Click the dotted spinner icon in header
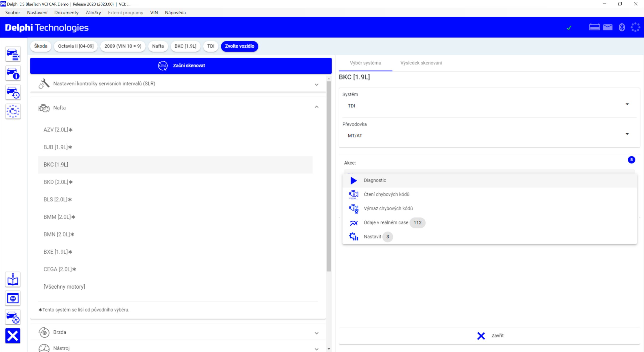 (635, 27)
